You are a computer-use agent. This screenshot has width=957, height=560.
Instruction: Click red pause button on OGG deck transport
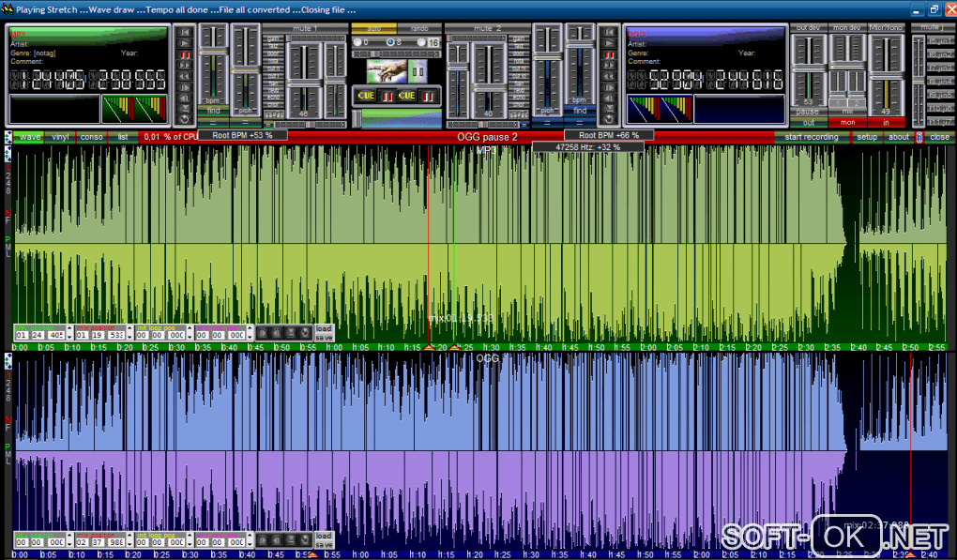pyautogui.click(x=609, y=55)
